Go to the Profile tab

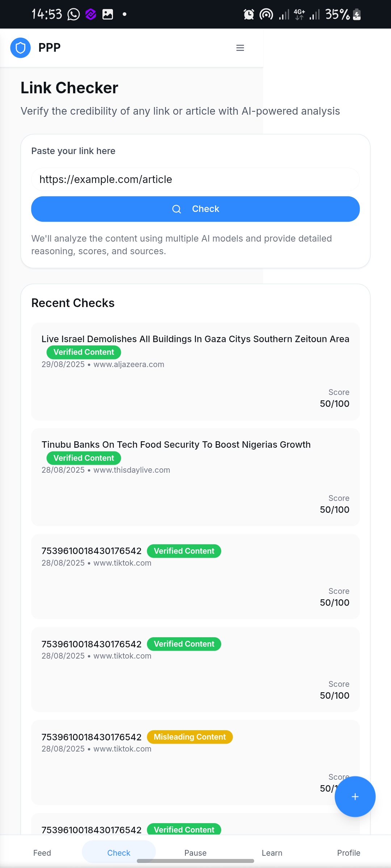point(348,852)
